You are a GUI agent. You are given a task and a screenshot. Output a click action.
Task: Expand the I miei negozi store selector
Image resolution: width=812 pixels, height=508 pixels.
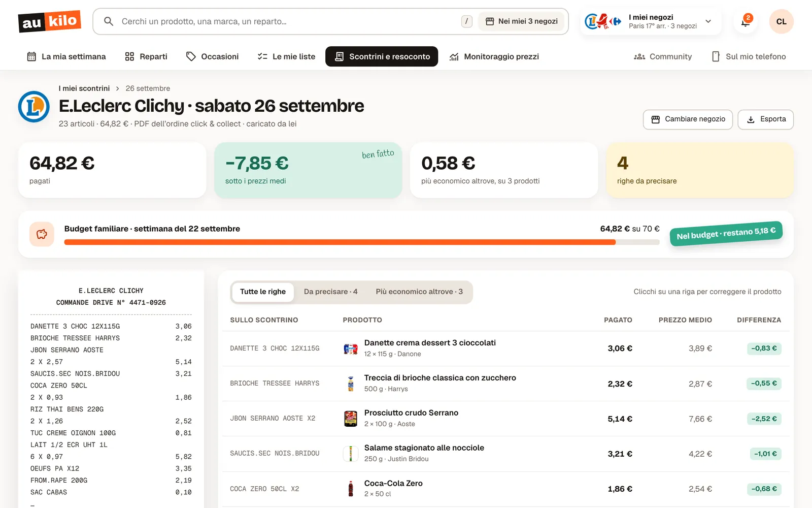[651, 21]
